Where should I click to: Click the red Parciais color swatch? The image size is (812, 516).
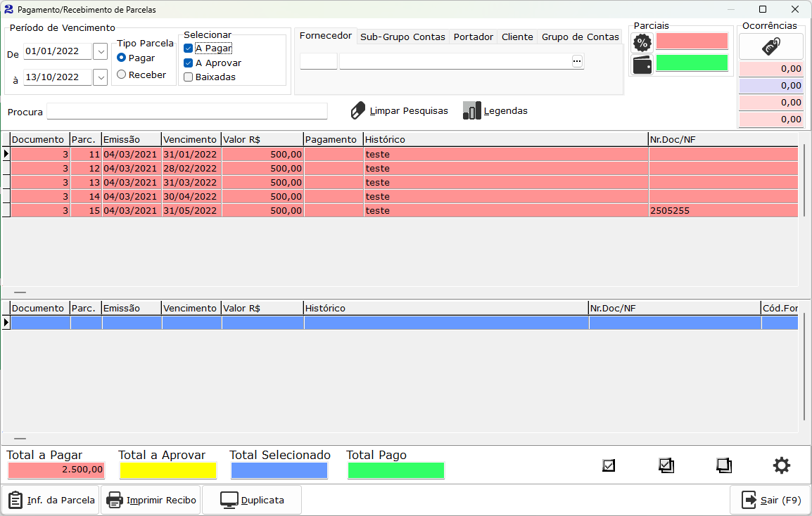(x=692, y=41)
